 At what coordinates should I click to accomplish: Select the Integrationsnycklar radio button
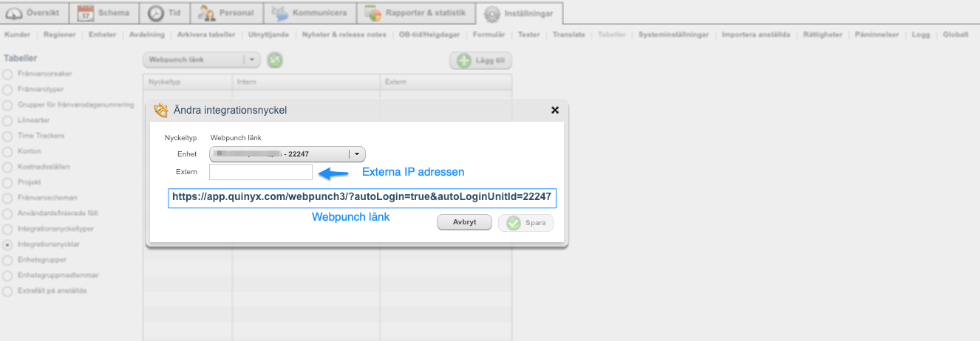click(x=7, y=244)
